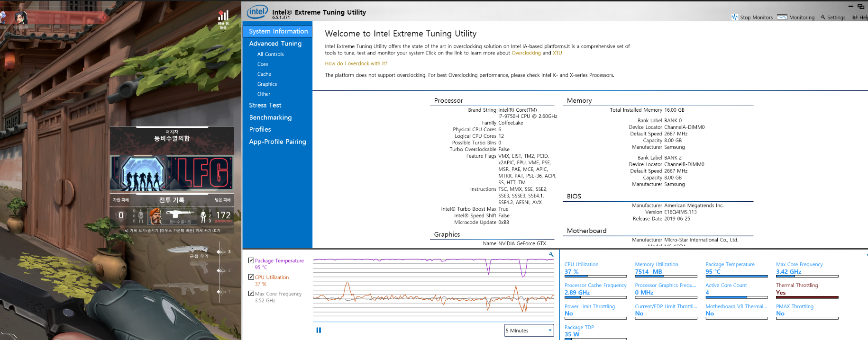
Task: Select Other under Advanced Tuning
Action: click(264, 94)
